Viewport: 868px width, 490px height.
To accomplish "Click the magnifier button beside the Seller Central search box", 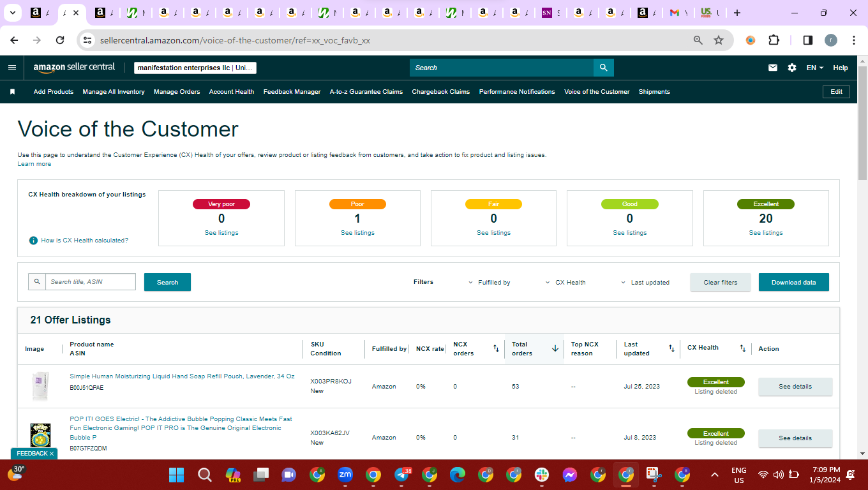I will click(x=603, y=68).
